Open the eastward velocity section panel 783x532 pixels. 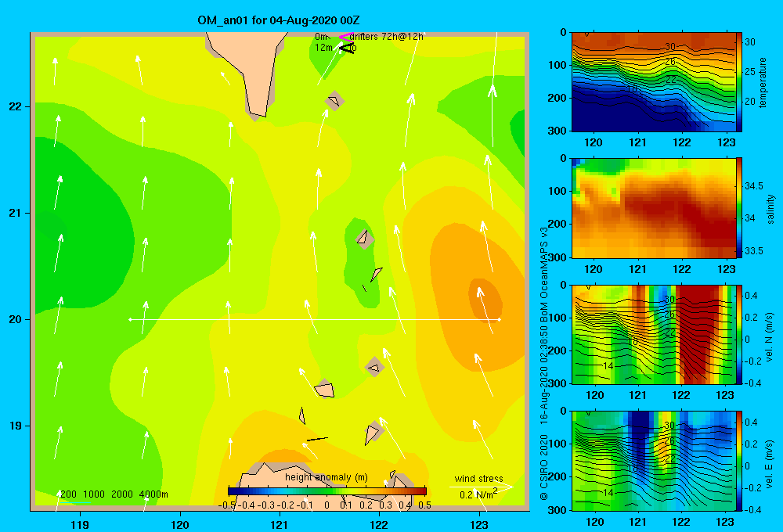click(654, 461)
